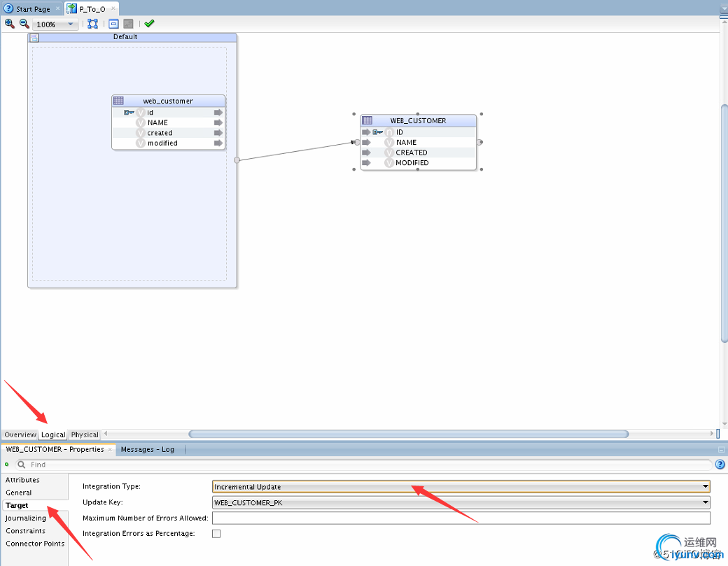Click the fit to window icon
The height and width of the screenshot is (566, 728).
pos(92,24)
